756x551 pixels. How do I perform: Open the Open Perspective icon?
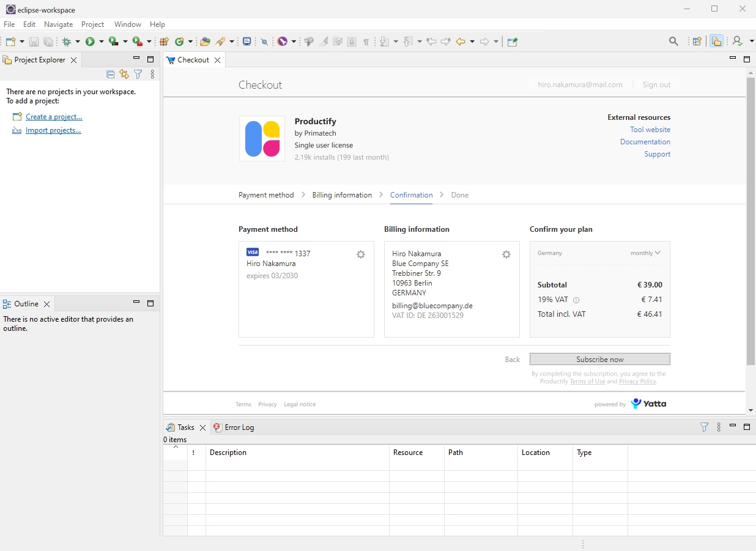(x=697, y=42)
